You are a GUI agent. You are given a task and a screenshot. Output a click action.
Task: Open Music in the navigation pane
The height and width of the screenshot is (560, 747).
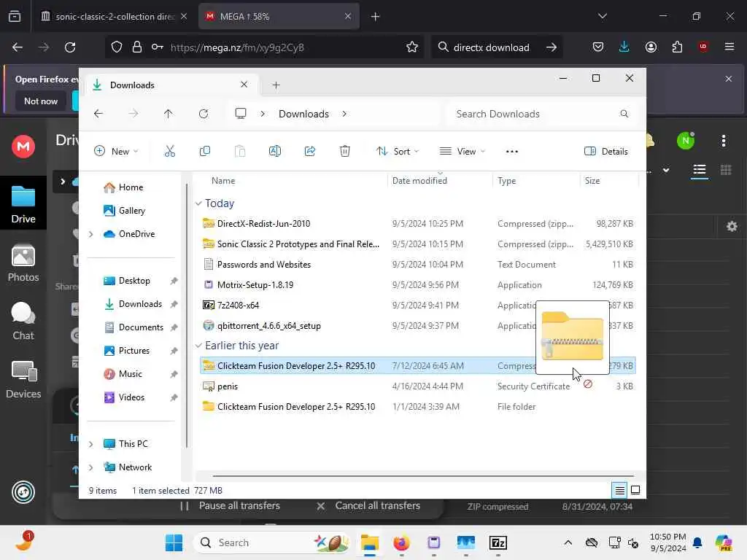[130, 374]
